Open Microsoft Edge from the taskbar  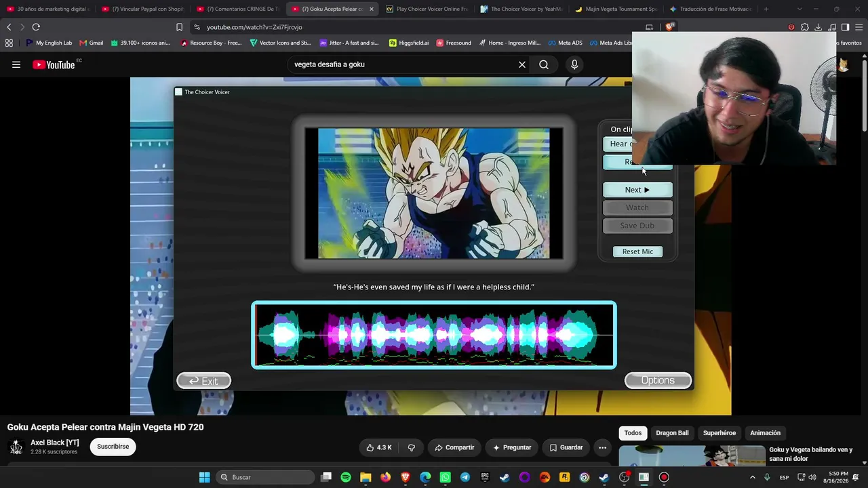point(425,477)
